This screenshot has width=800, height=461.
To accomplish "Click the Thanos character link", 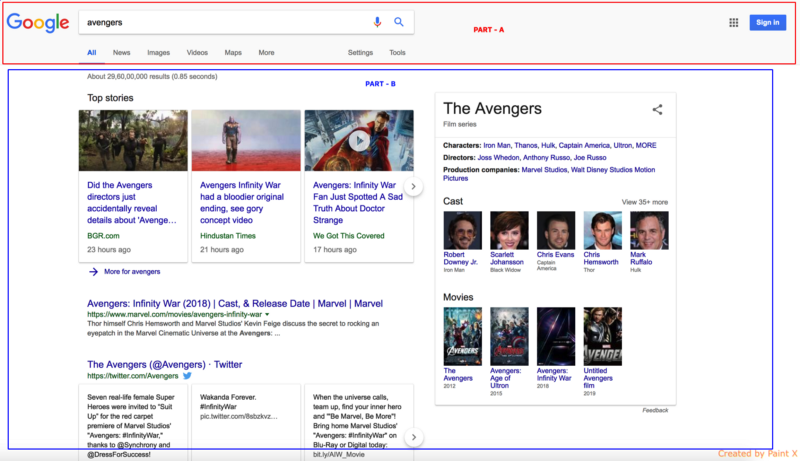I will (x=526, y=145).
